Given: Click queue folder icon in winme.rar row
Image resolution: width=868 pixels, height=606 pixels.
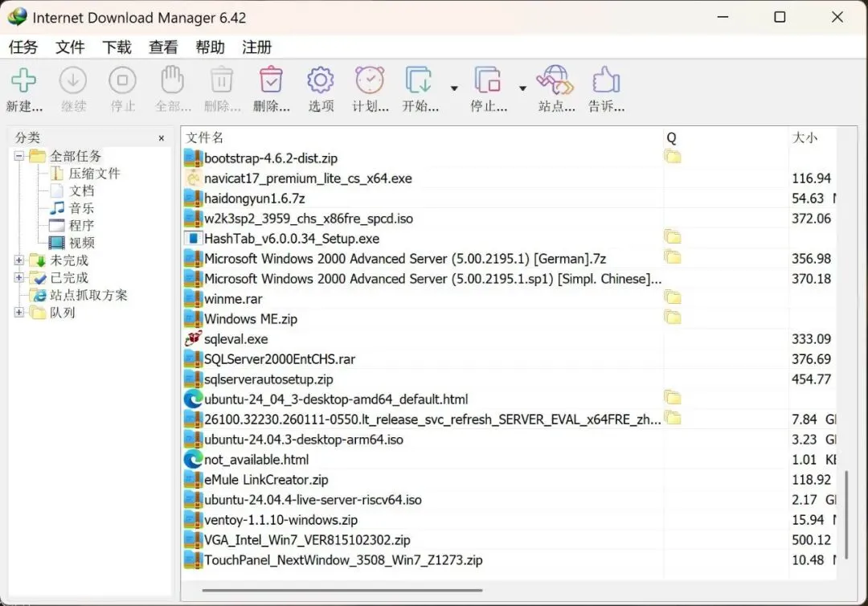Looking at the screenshot, I should [x=673, y=297].
